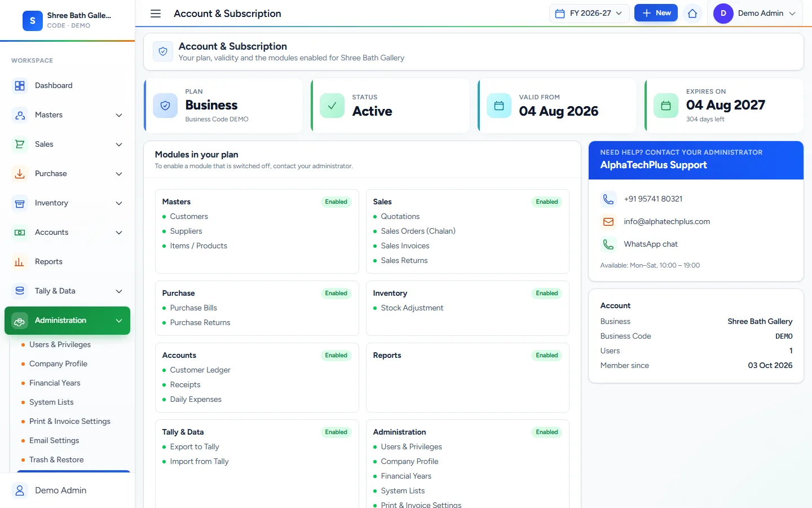Image resolution: width=812 pixels, height=508 pixels.
Task: Click the Sales cart icon
Action: pos(20,144)
